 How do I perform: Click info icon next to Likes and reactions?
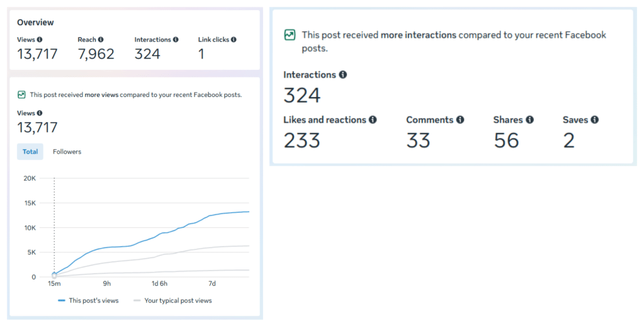point(373,120)
